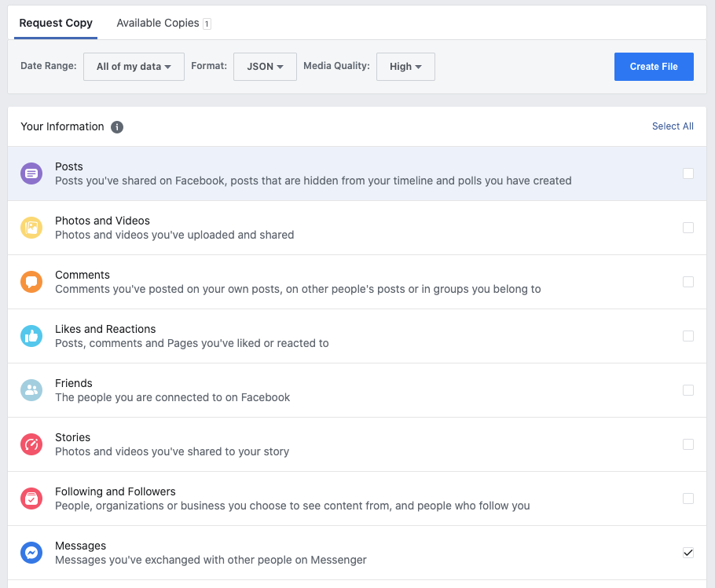Viewport: 715px width, 588px height.
Task: Click the Select All link
Action: point(673,126)
